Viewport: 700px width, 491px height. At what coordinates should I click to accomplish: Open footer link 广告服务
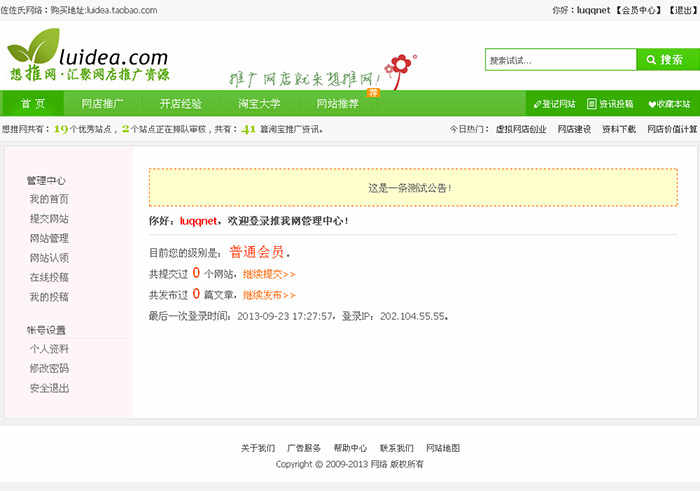[x=304, y=448]
